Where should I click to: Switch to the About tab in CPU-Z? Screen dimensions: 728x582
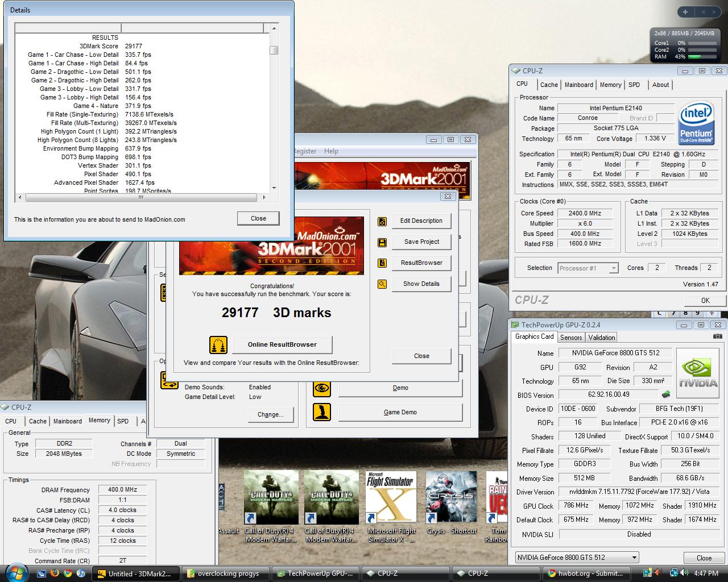(x=660, y=85)
